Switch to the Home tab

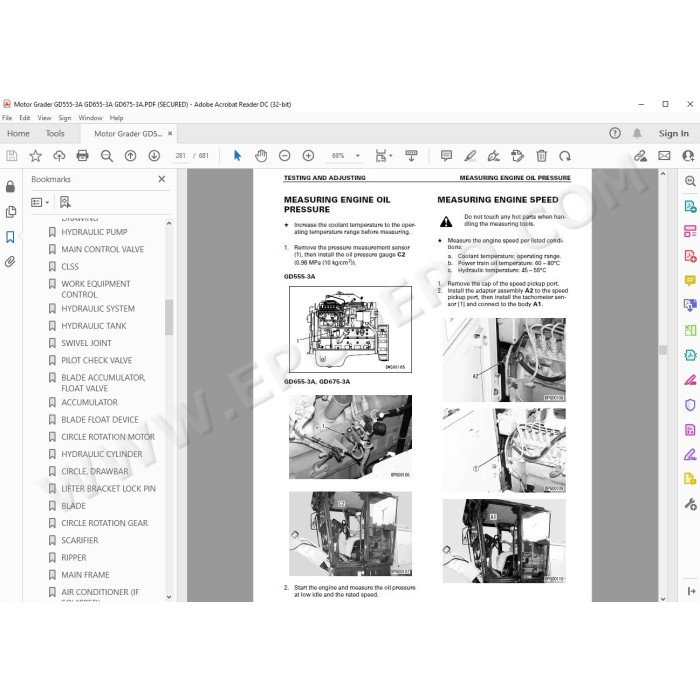coord(18,133)
